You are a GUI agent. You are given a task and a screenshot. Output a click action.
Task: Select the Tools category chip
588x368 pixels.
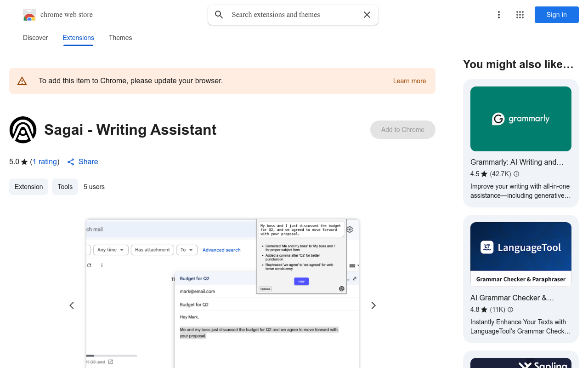tap(65, 187)
